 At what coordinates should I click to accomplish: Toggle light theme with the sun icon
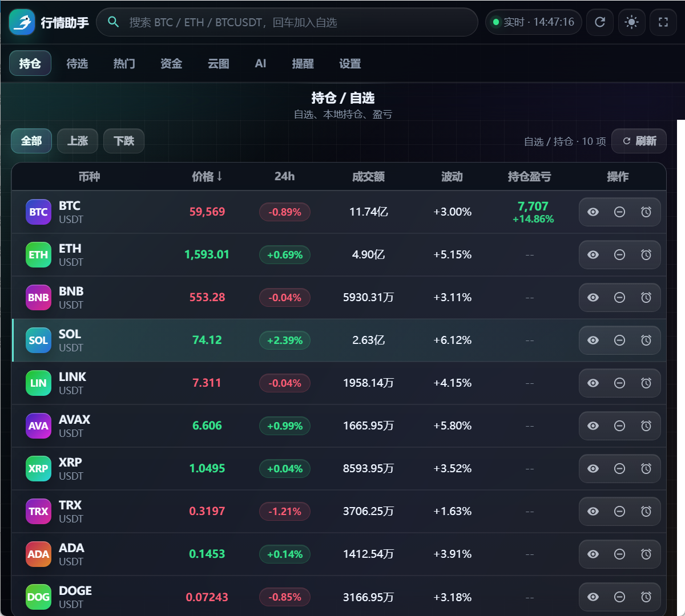point(631,22)
